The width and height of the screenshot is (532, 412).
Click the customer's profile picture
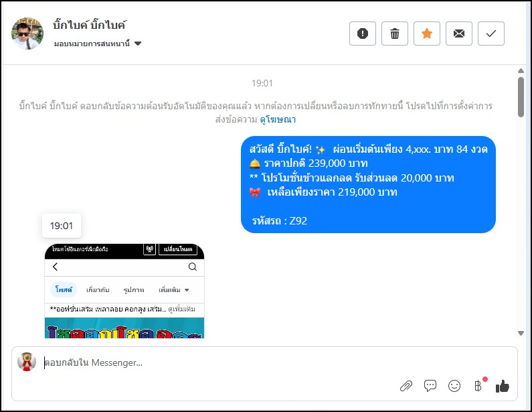[x=27, y=33]
